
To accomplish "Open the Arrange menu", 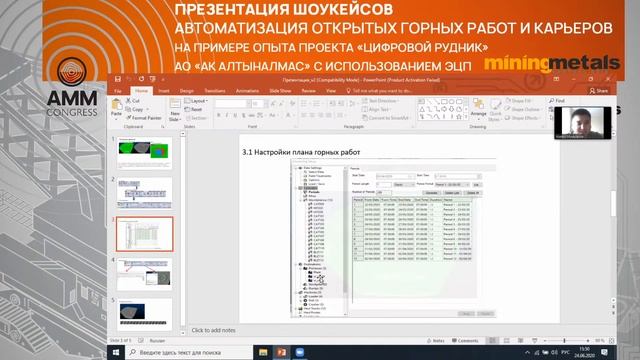I will (478, 108).
